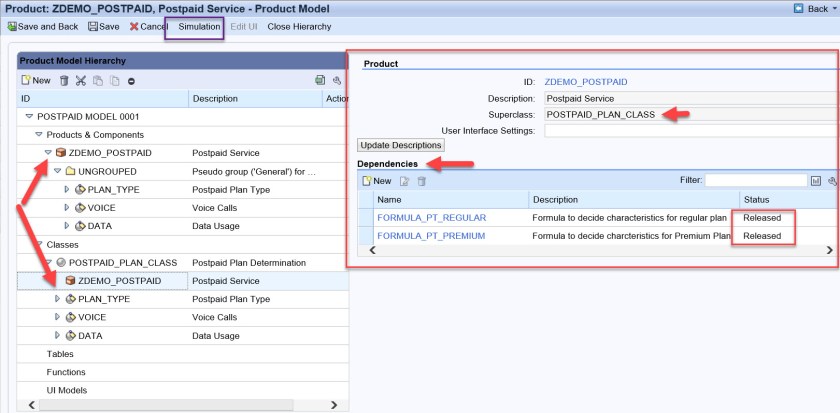Click the trash icon in Dependencies toolbar
The image size is (840, 413).
[421, 181]
